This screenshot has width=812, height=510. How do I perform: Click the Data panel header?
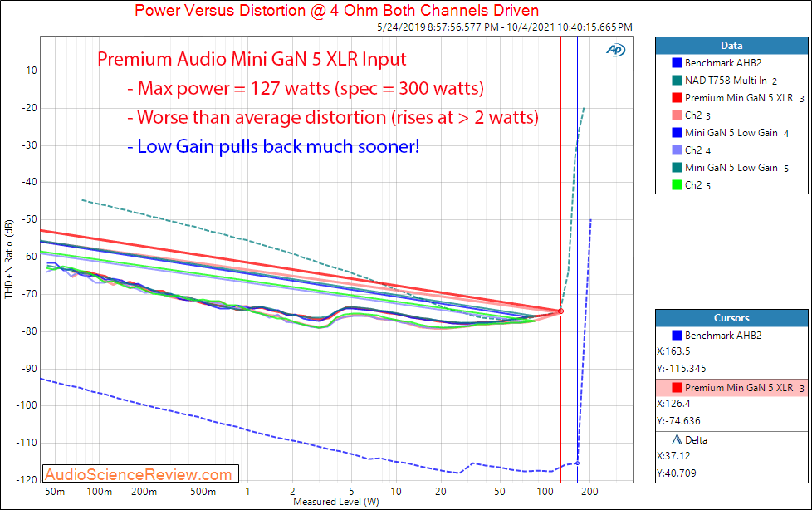(x=731, y=46)
